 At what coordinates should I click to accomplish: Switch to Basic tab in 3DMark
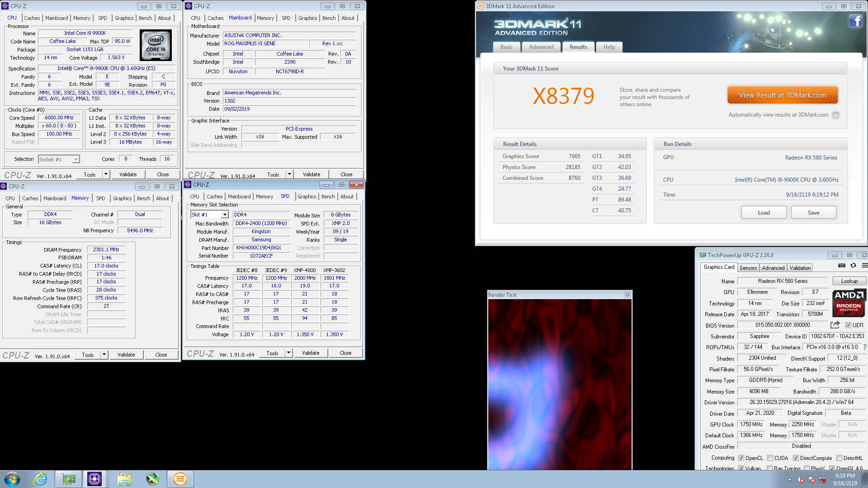click(506, 47)
